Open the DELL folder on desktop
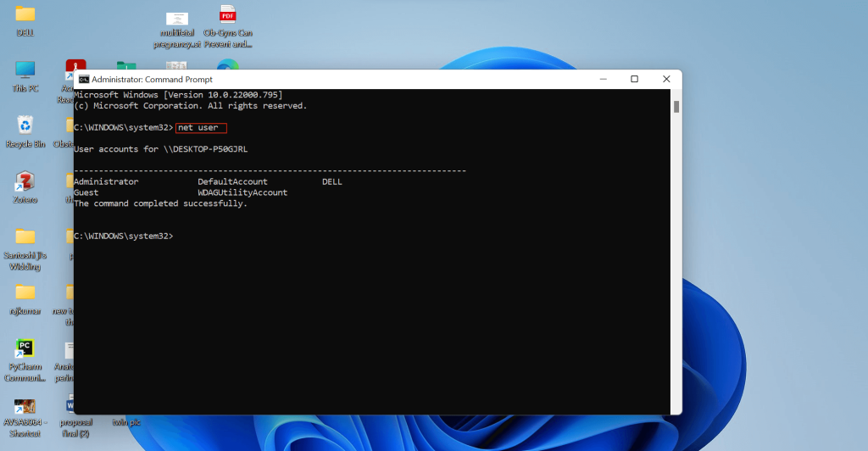868x451 pixels. 25,20
